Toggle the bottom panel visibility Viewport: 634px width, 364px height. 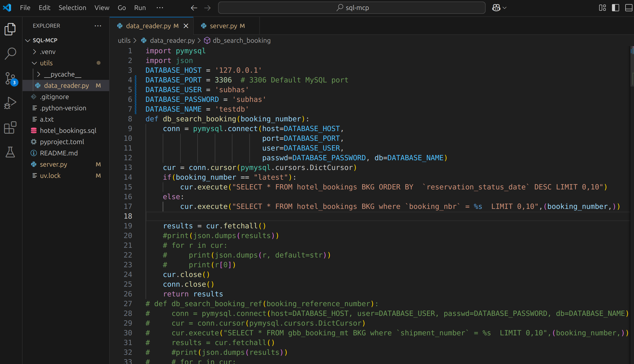[x=629, y=8]
